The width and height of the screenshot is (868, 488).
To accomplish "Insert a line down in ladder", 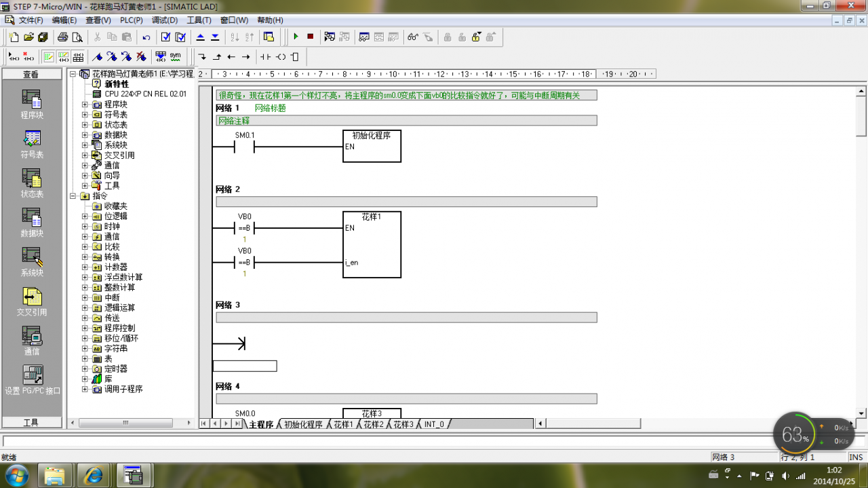I will [202, 56].
